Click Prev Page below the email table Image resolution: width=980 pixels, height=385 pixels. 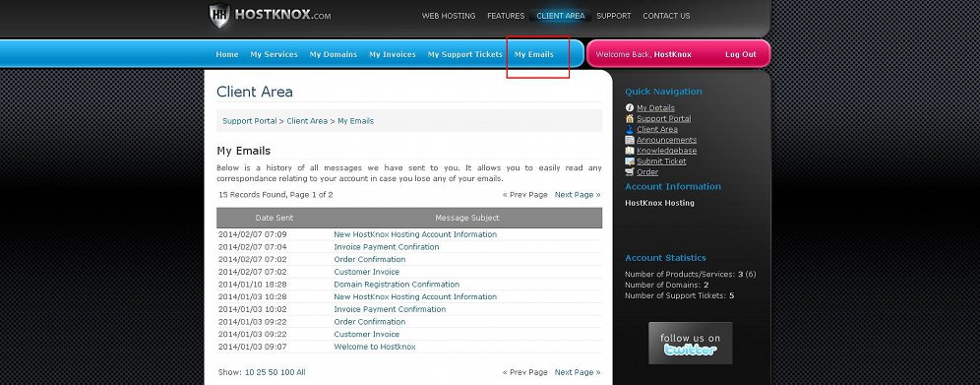click(525, 372)
